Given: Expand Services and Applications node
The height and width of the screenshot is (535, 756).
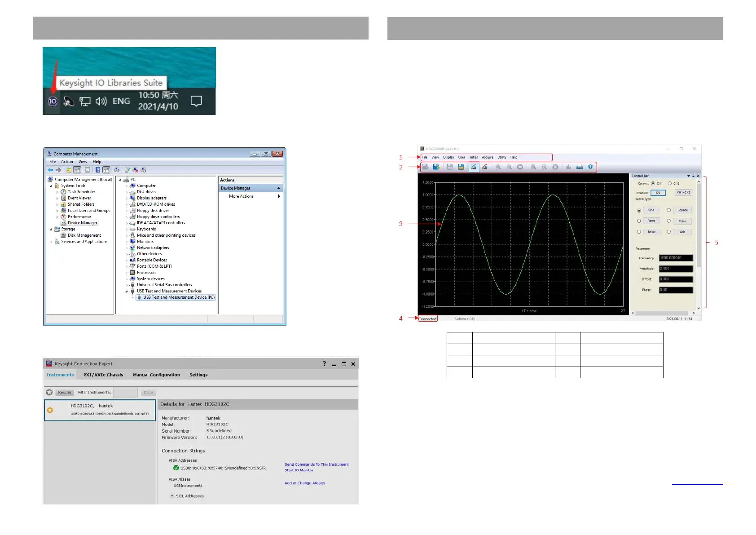Looking at the screenshot, I should click(x=51, y=242).
